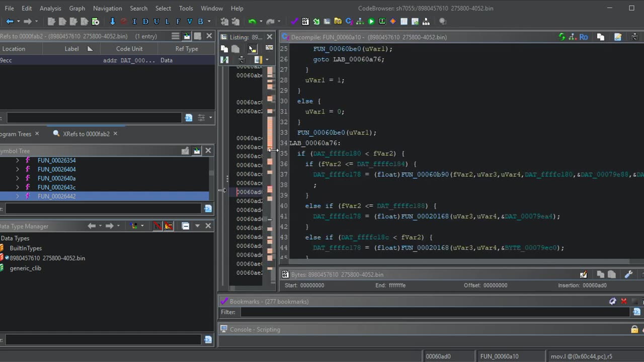Select FUN_0002643c in Symbol Tree
The image size is (644, 362).
(x=56, y=188)
